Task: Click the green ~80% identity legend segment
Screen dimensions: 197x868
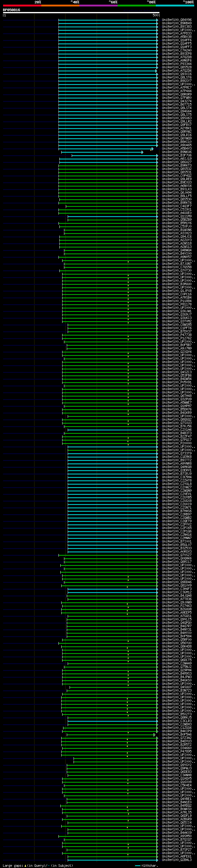Action: [x=137, y=6]
